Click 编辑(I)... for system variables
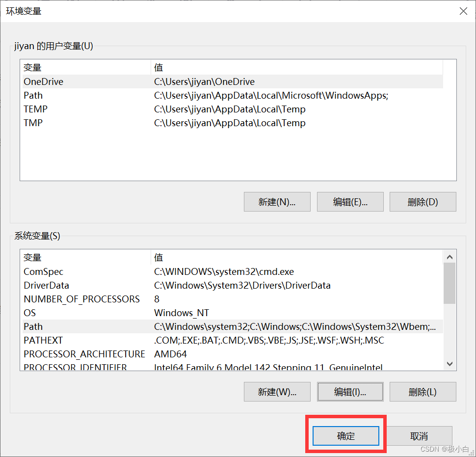 click(350, 392)
